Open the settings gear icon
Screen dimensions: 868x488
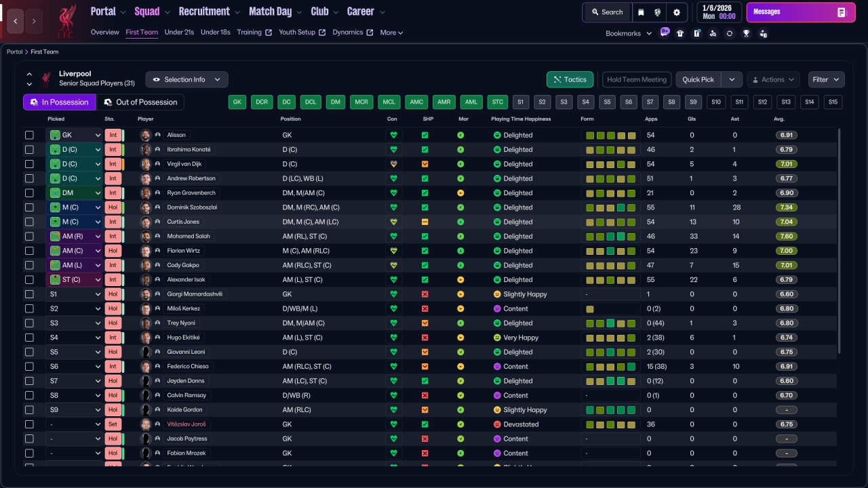[x=677, y=12]
